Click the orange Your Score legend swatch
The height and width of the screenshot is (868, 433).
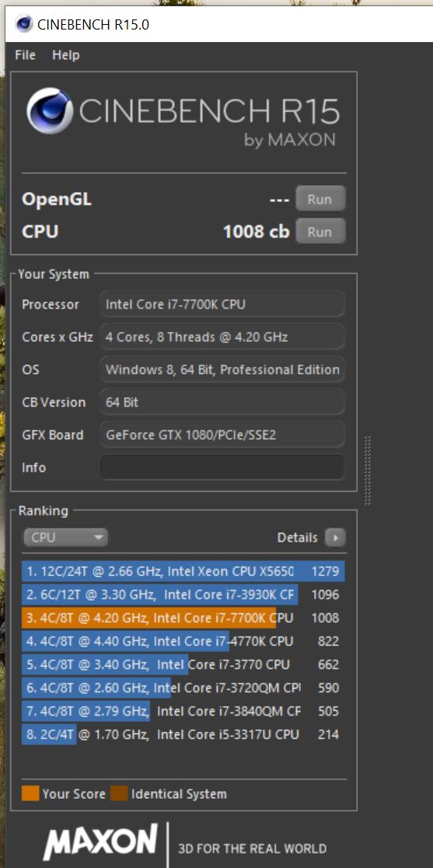point(30,794)
